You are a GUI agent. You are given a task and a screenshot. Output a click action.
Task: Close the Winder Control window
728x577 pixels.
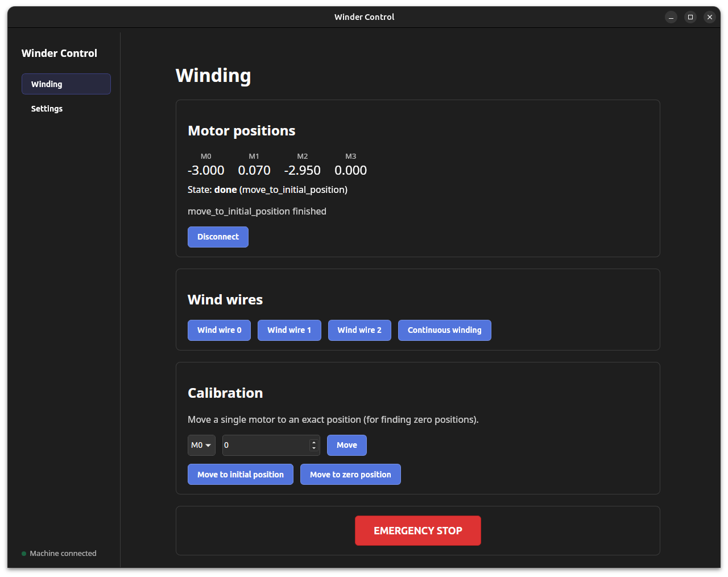[710, 17]
